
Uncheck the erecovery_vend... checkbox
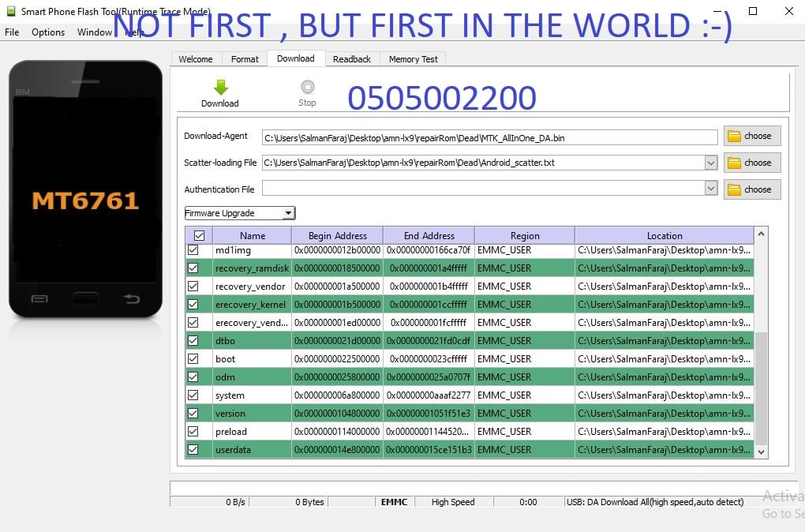click(193, 323)
